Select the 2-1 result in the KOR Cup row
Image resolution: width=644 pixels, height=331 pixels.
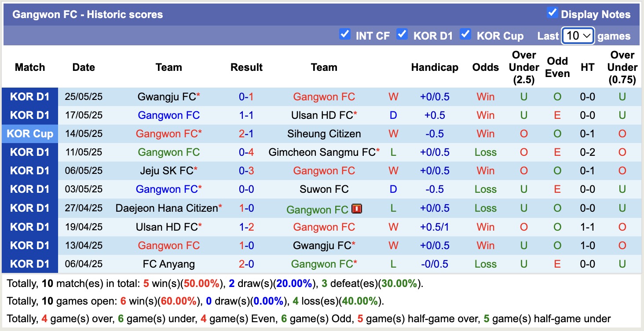pyautogui.click(x=246, y=134)
